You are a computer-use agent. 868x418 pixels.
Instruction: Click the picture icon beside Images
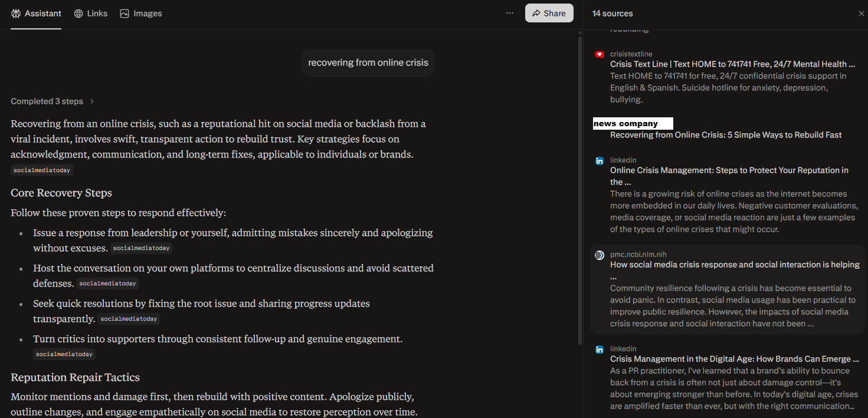[x=125, y=14]
